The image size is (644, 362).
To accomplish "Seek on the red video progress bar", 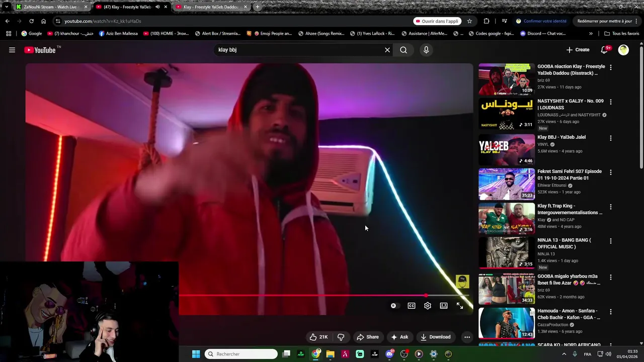I will (325, 296).
